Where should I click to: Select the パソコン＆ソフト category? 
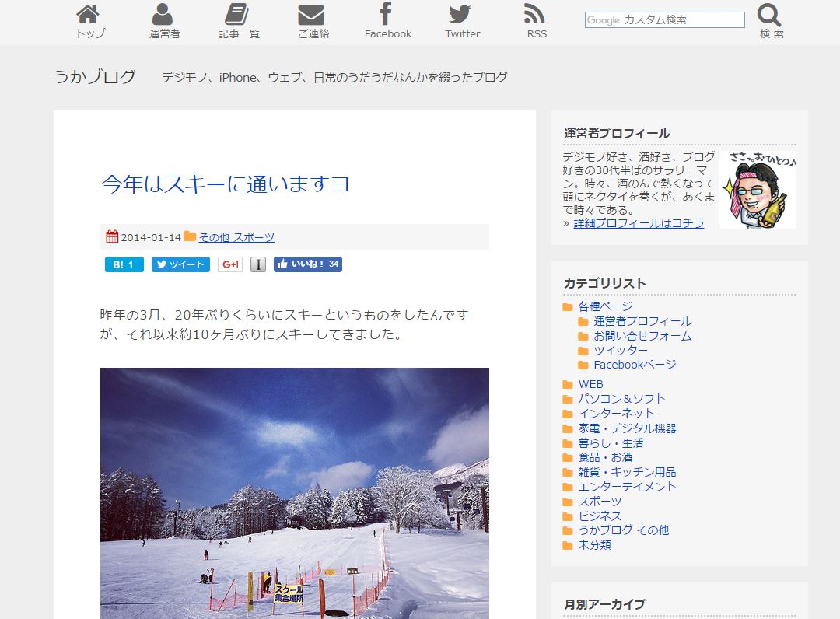621,399
